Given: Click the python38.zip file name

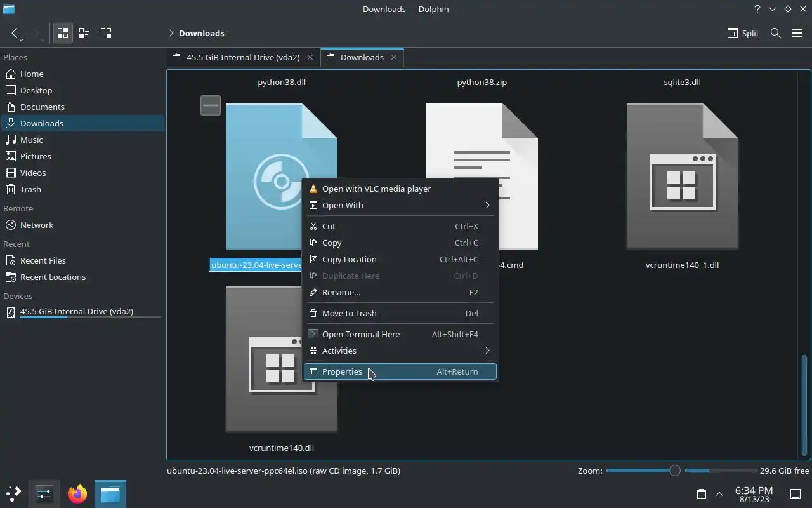Looking at the screenshot, I should click(482, 82).
